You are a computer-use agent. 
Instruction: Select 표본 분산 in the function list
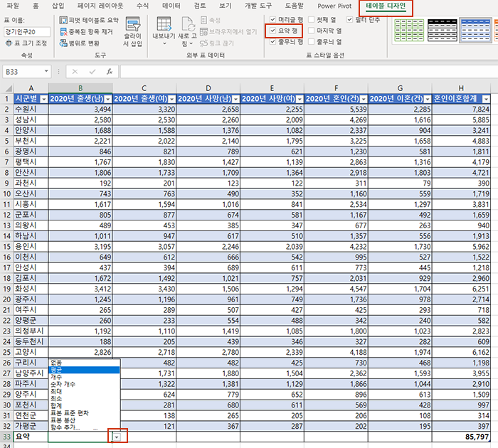[84, 420]
